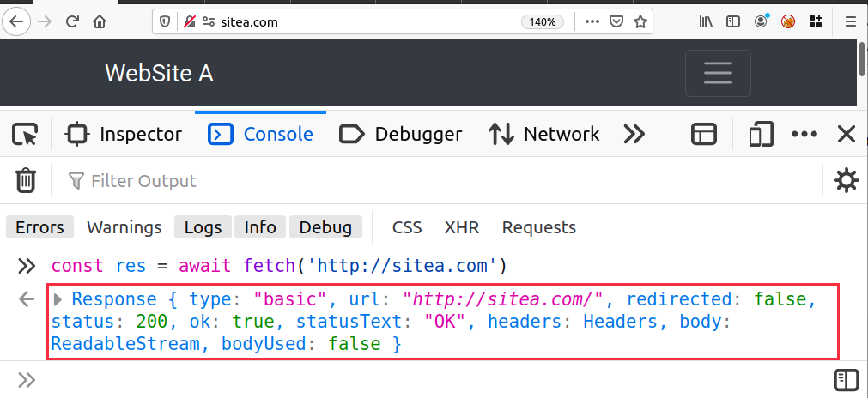Reload the current page
The image size is (868, 398).
point(72,22)
